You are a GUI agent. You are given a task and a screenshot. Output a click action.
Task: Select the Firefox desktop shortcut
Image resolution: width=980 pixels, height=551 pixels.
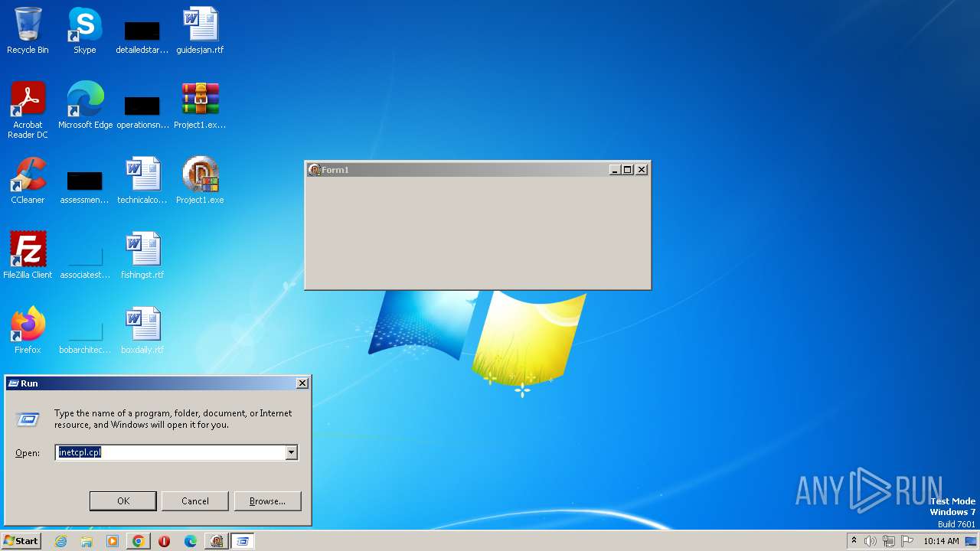point(28,331)
